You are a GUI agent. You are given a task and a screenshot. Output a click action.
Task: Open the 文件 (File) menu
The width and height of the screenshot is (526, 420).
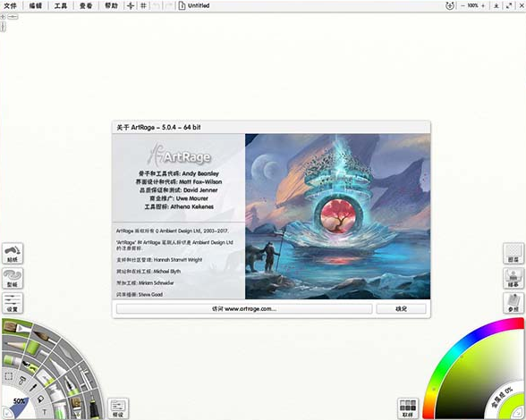click(11, 5)
